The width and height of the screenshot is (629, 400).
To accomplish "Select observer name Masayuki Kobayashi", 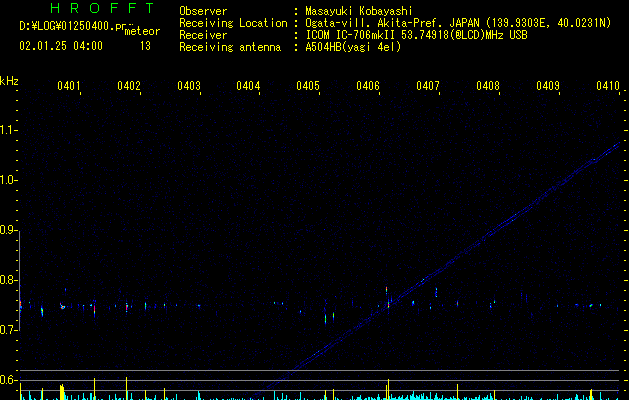I will pos(359,11).
